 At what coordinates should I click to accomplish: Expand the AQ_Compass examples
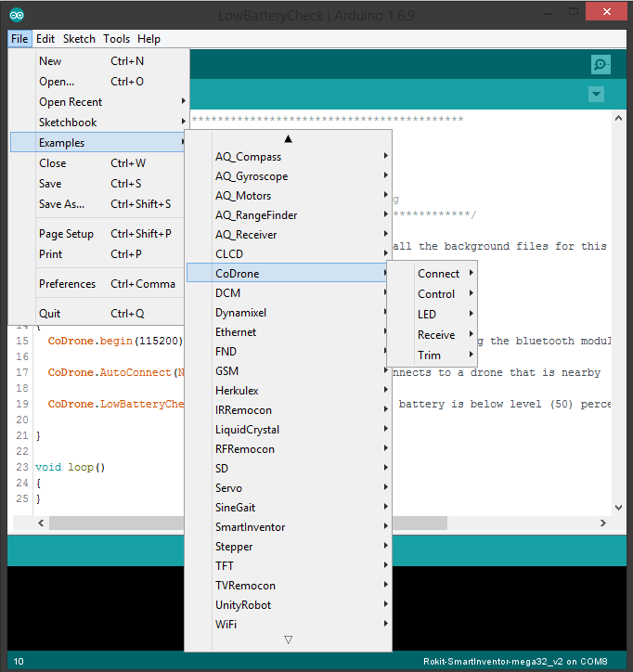(288, 157)
